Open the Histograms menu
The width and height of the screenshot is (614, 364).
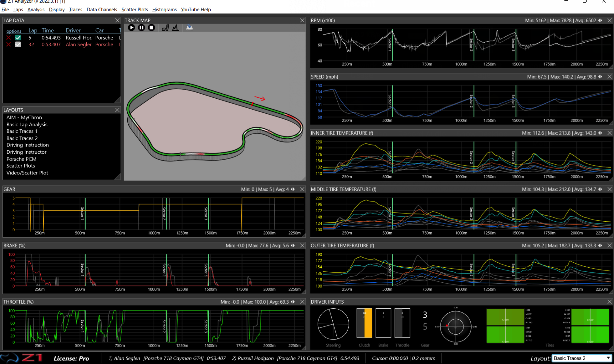click(164, 10)
